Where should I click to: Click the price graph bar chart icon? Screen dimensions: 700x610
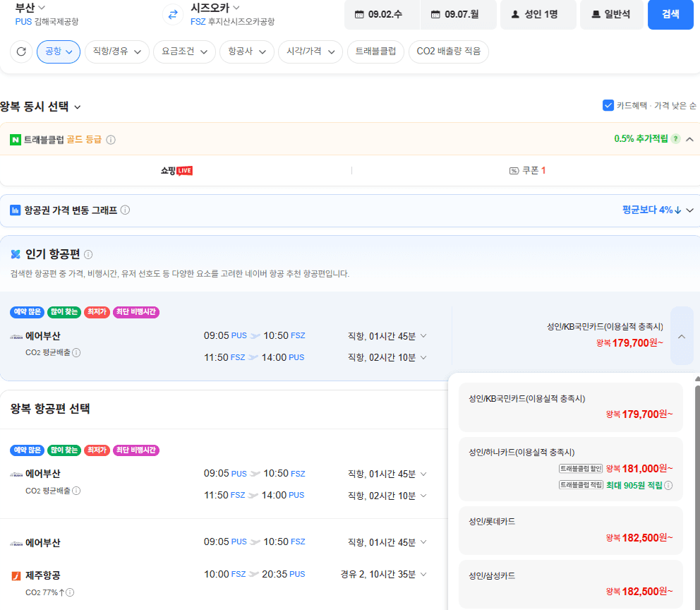(16, 210)
